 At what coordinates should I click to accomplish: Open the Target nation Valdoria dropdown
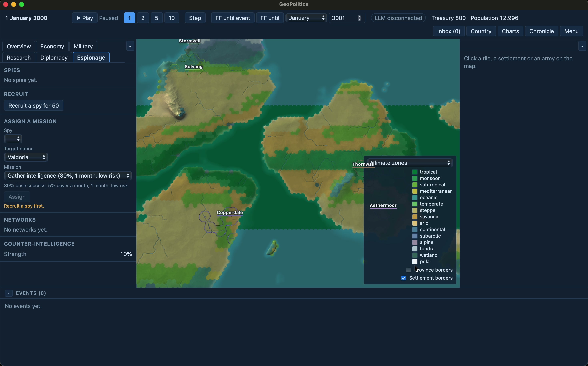pos(26,157)
